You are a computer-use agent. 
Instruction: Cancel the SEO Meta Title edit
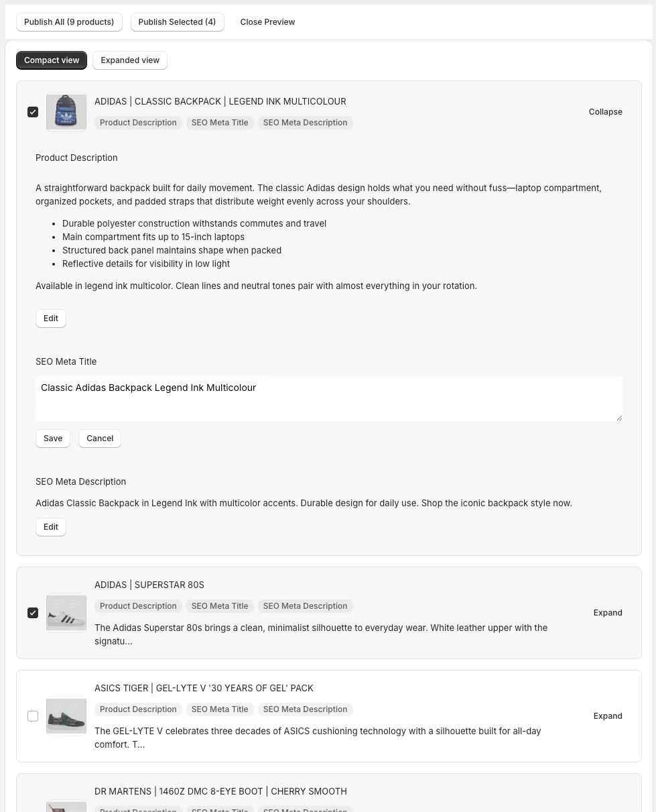click(100, 439)
